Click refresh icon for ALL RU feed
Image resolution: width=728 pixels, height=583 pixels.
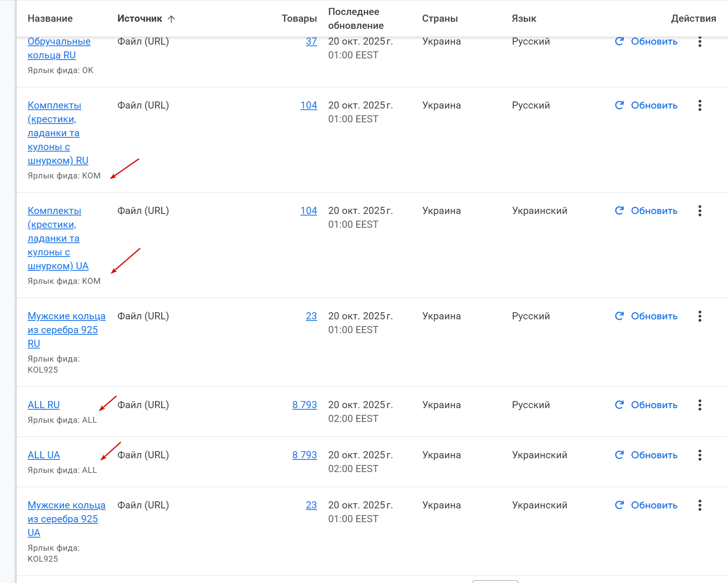619,405
